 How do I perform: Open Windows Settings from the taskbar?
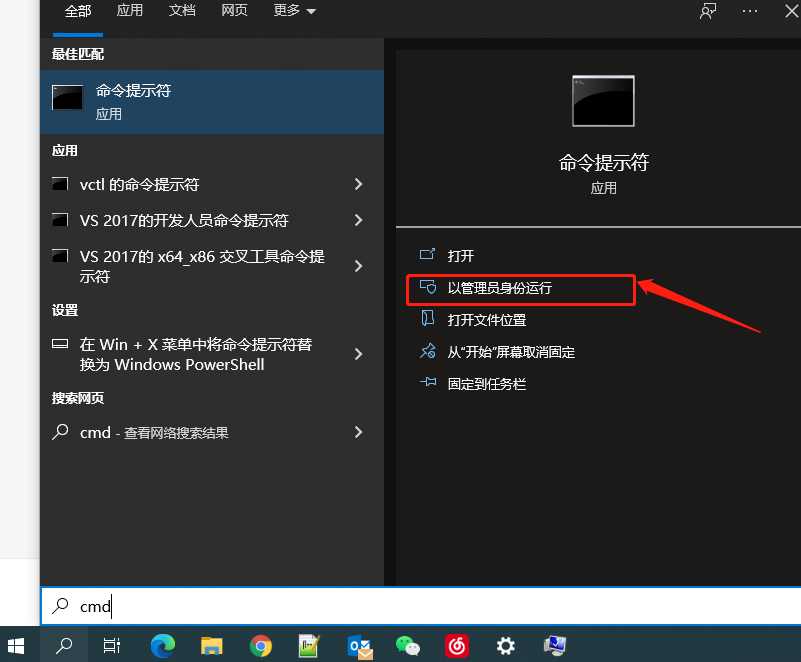505,646
